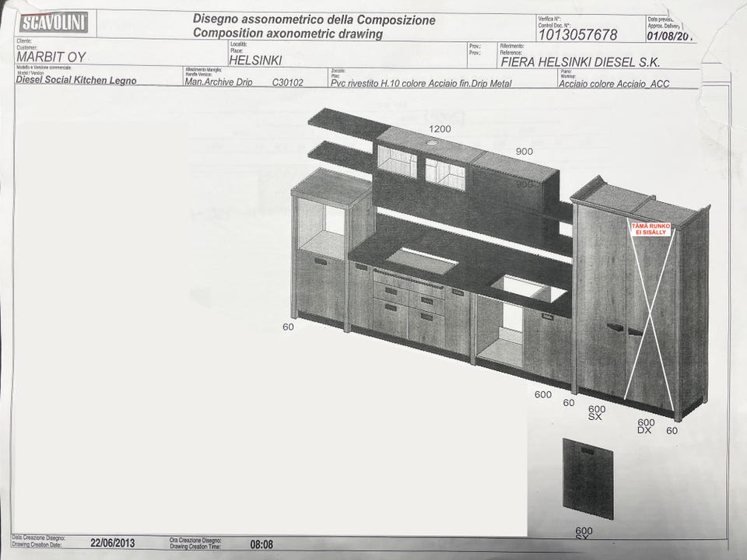Select the place value 'HELSINKI'
This screenshot has height=560, width=747.
point(255,60)
